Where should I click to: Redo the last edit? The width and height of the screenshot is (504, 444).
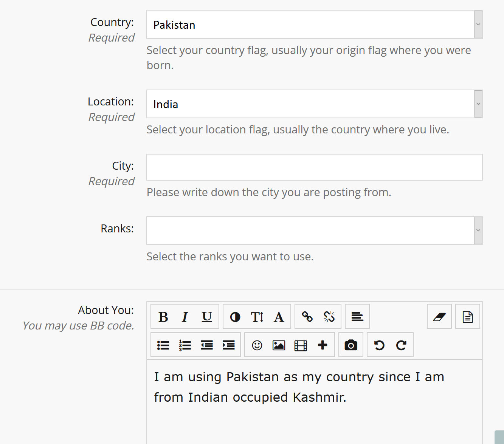[401, 345]
